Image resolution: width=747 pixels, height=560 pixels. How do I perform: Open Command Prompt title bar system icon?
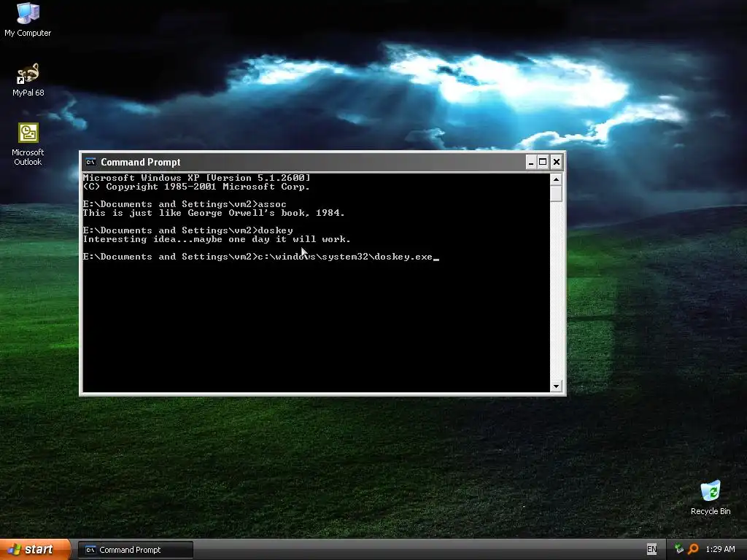point(90,162)
